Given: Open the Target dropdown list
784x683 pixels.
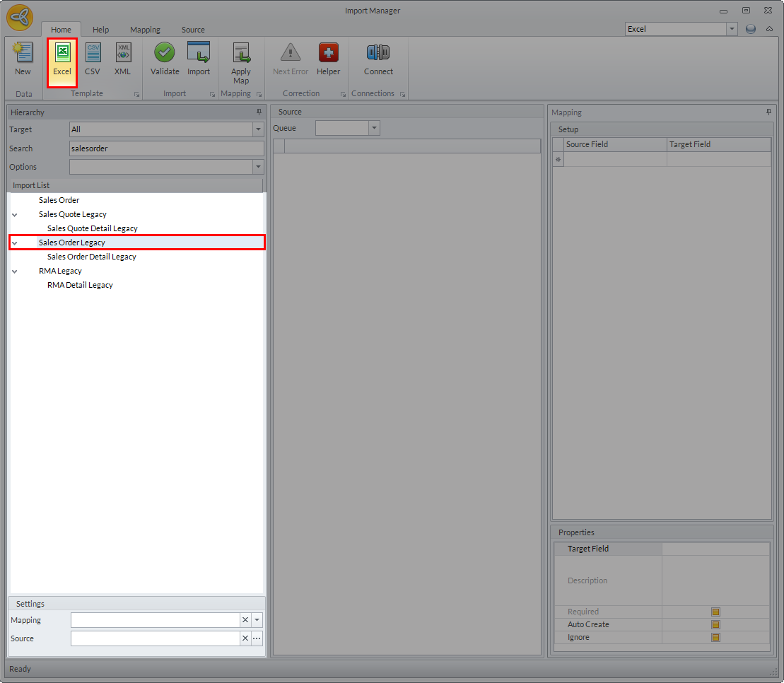Looking at the screenshot, I should click(258, 129).
